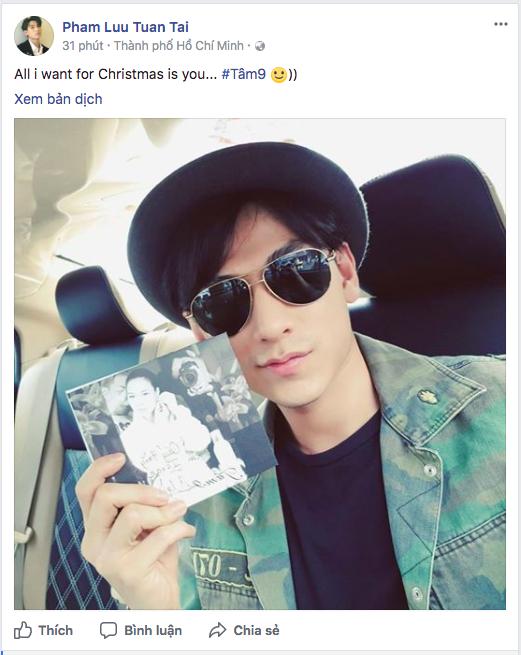Click the thumbs-up Like icon
Viewport: 521px width, 655px height.
(23, 630)
